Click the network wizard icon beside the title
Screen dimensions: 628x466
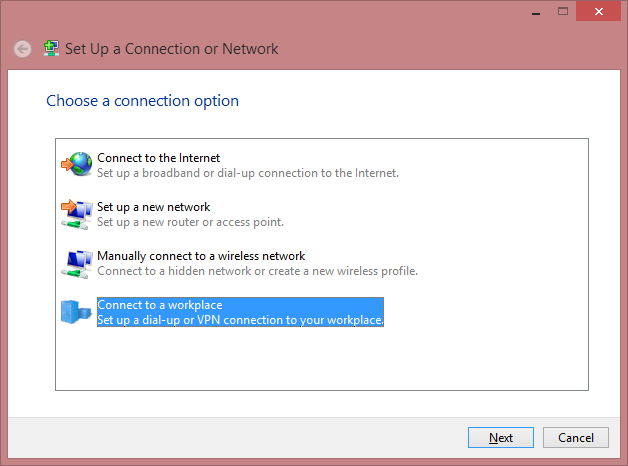51,48
